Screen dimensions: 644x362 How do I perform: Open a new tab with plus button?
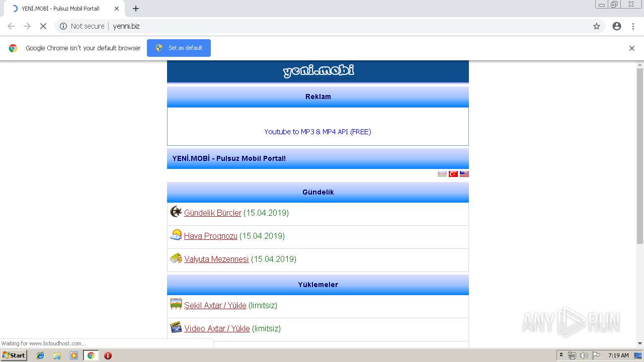click(x=136, y=9)
